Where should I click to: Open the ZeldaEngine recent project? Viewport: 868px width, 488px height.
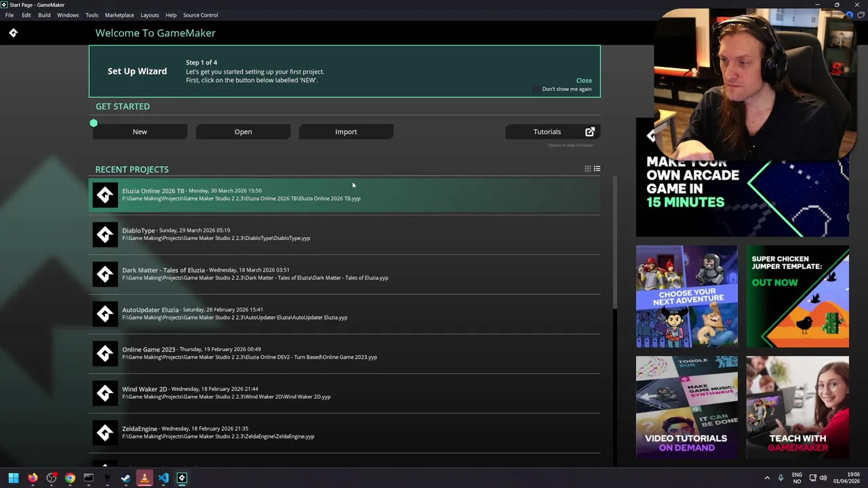pos(344,433)
